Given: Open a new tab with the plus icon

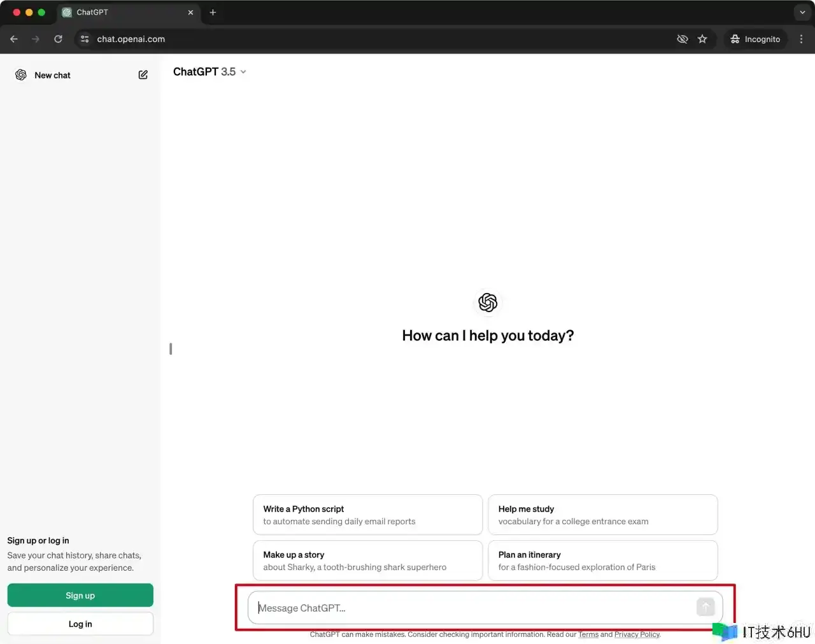Looking at the screenshot, I should pyautogui.click(x=213, y=12).
